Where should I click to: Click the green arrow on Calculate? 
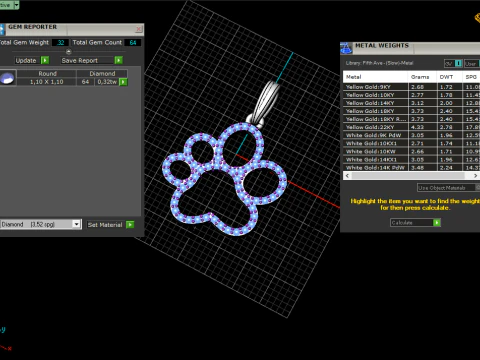tap(437, 223)
